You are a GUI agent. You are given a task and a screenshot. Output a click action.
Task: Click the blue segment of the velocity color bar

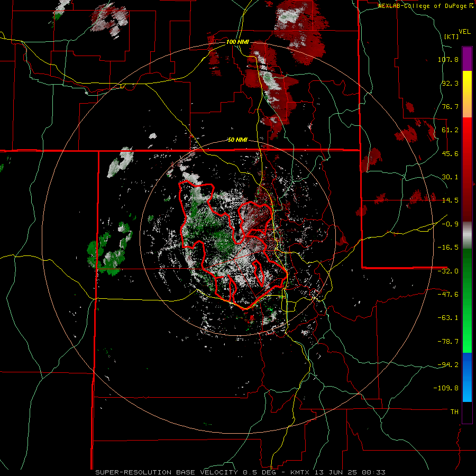pos(467,377)
